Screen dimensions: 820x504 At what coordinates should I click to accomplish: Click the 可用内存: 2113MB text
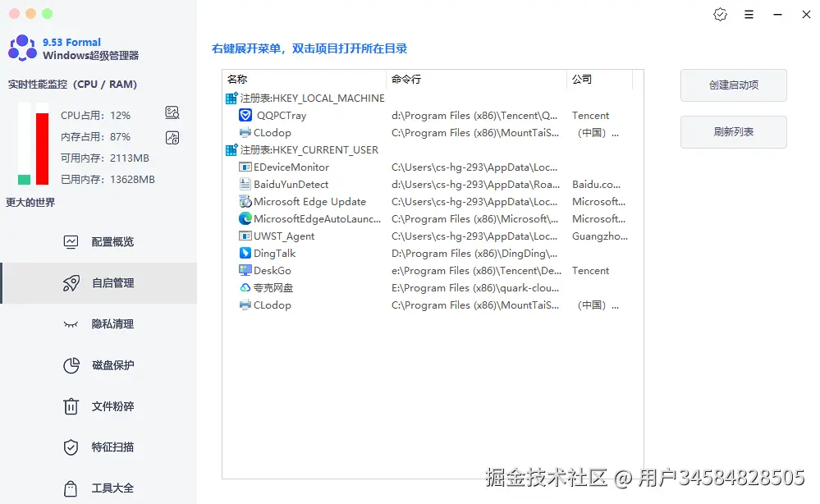pyautogui.click(x=104, y=158)
